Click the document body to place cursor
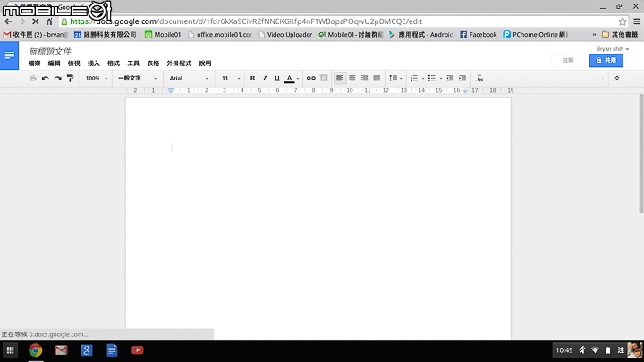 (x=318, y=217)
